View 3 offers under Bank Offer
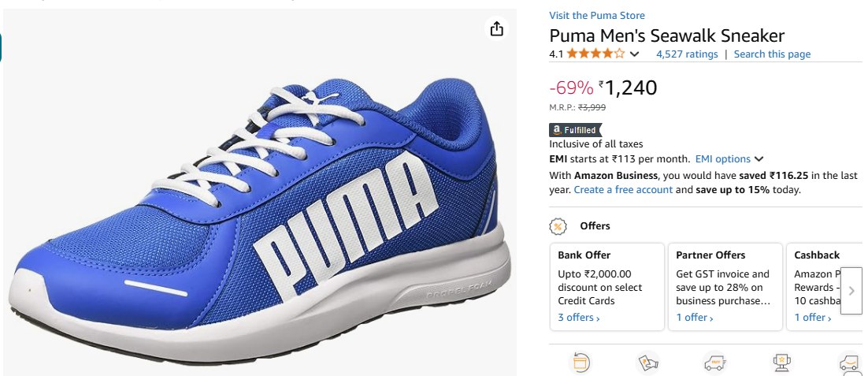Screen dimensions: 868x376 coord(578,318)
